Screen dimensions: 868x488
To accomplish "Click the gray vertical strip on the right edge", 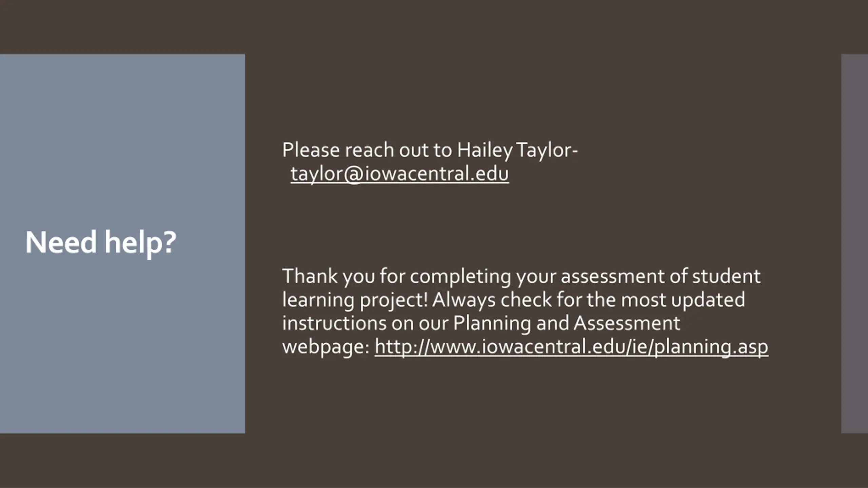I will [854, 243].
